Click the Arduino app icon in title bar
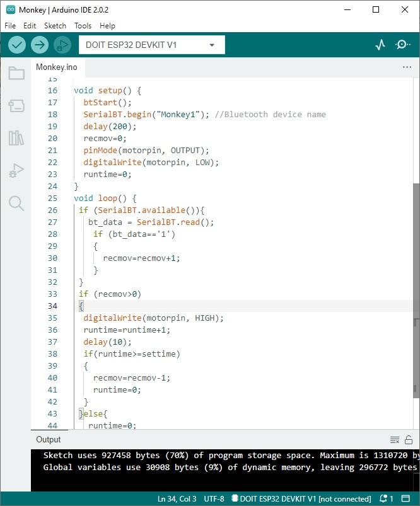 pos(11,9)
